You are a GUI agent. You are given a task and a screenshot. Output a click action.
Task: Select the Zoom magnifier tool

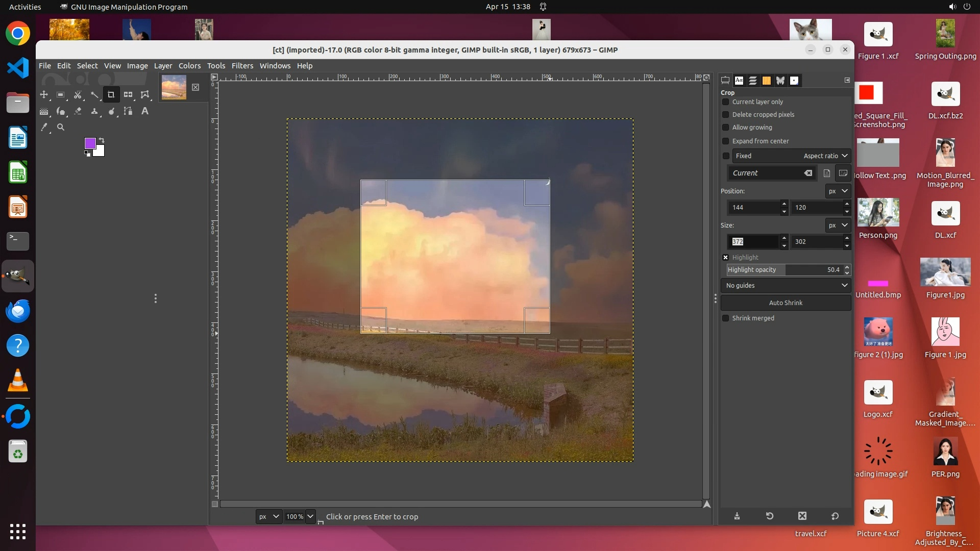coord(61,128)
